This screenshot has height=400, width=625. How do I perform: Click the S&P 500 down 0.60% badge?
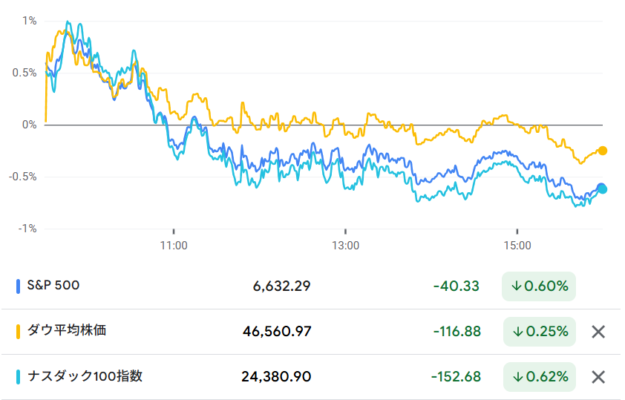pyautogui.click(x=540, y=286)
